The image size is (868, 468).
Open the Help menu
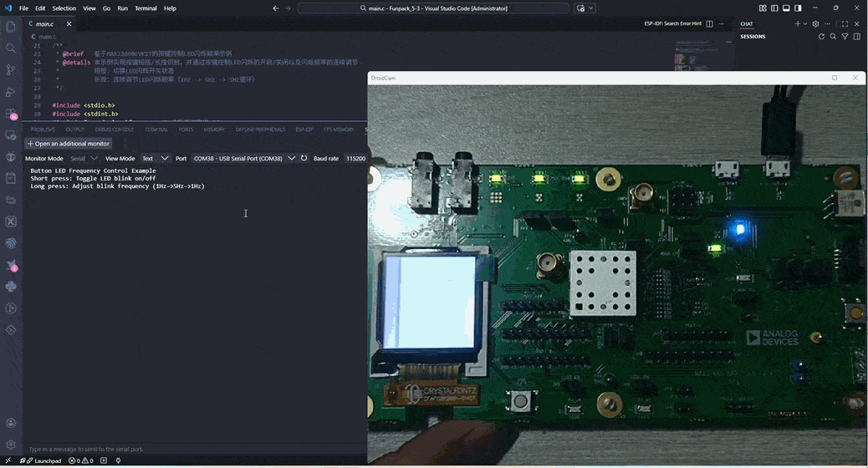point(170,8)
